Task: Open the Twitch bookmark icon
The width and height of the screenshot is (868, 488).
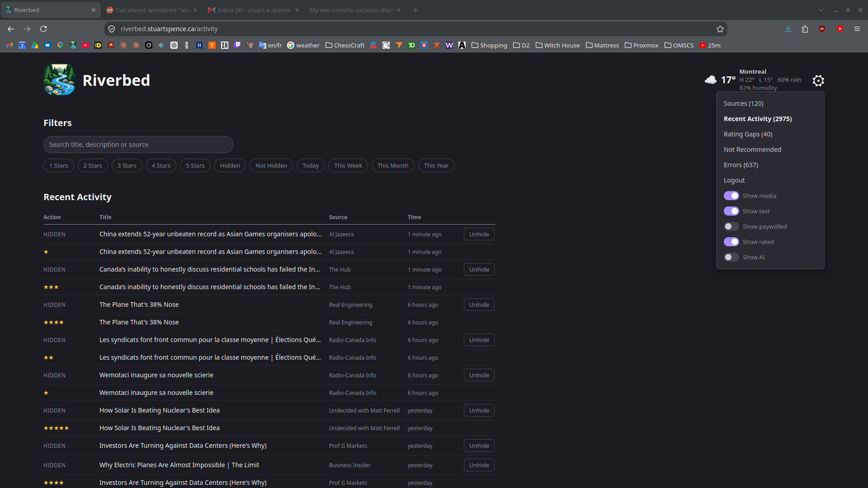Action: pos(237,45)
